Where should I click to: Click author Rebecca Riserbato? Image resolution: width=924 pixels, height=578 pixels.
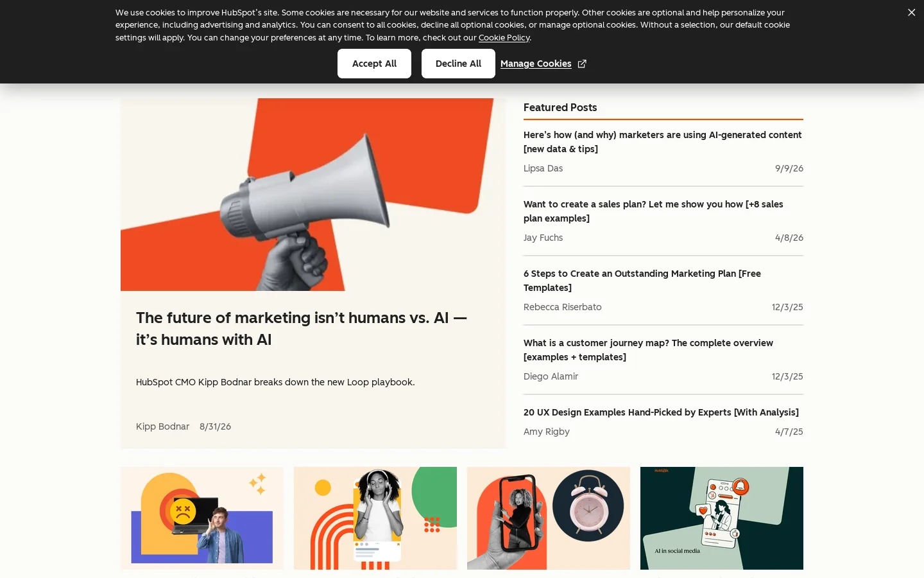coord(563,307)
